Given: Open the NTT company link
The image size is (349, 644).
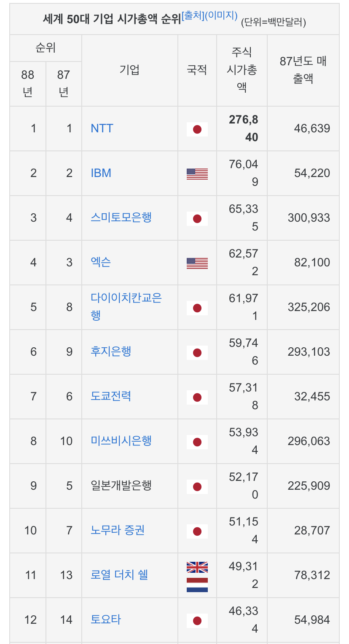Looking at the screenshot, I should click(102, 128).
